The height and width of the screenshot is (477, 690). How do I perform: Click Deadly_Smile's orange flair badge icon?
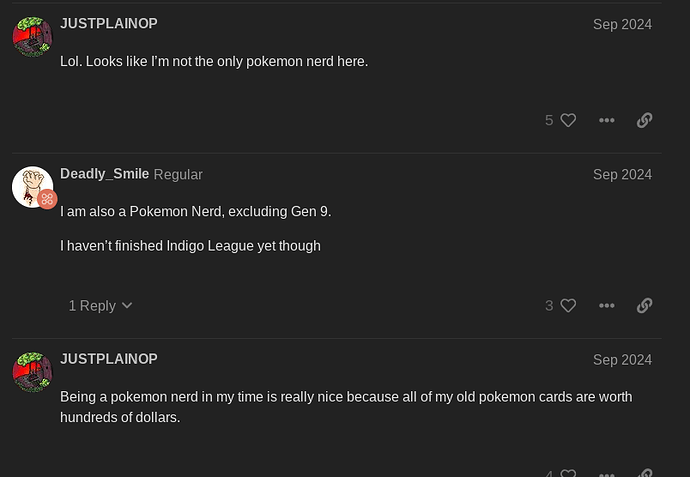click(x=47, y=199)
